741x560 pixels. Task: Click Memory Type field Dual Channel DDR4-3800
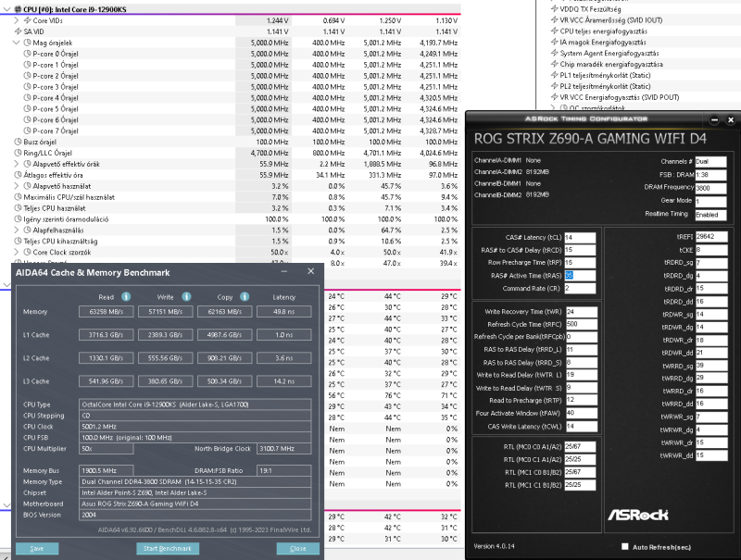pos(195,481)
